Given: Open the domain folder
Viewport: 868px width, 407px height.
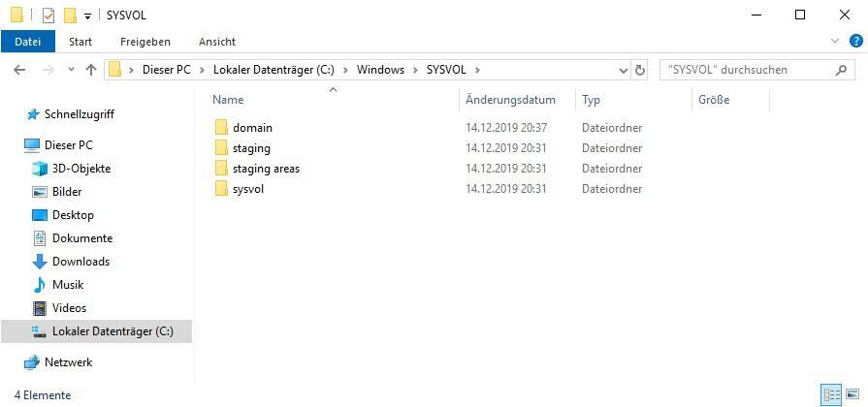Looking at the screenshot, I should 252,128.
